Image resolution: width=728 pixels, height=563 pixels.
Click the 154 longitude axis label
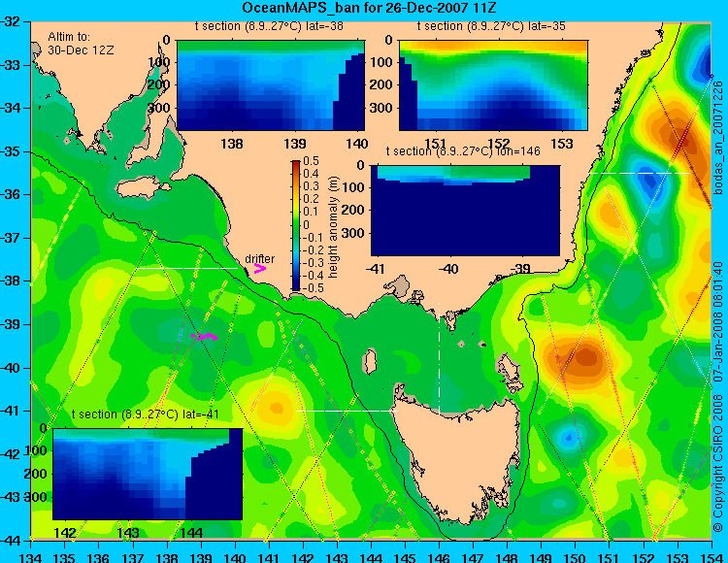711,557
